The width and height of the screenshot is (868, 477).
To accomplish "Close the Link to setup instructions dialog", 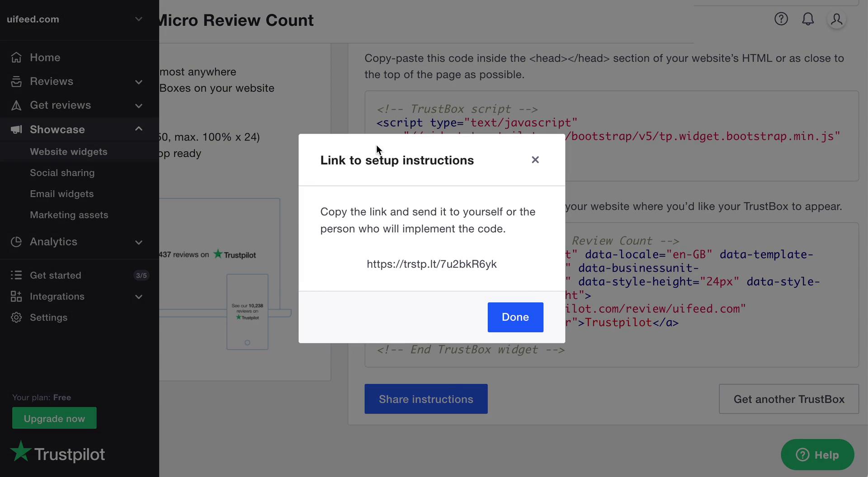I will pyautogui.click(x=535, y=160).
